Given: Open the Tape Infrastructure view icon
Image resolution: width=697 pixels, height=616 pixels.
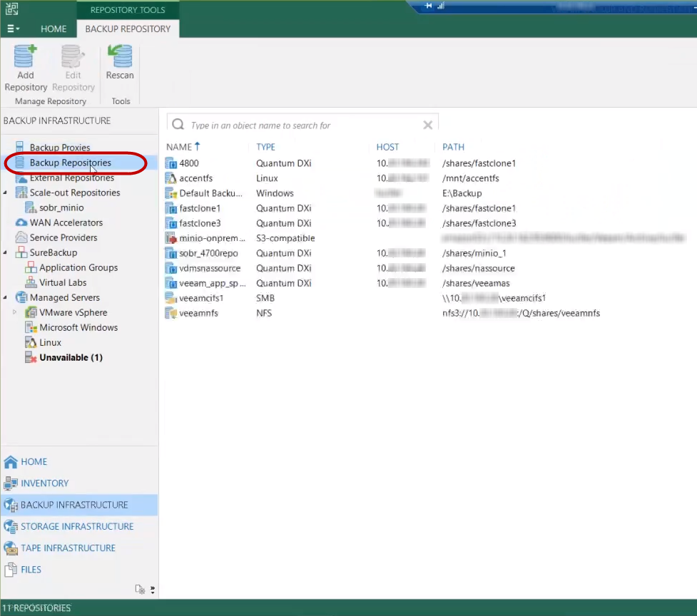Looking at the screenshot, I should [x=11, y=548].
